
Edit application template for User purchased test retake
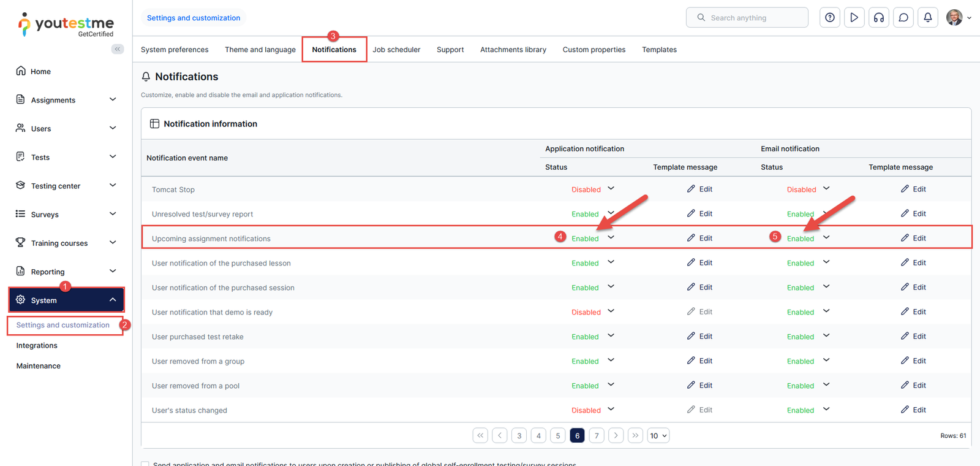699,337
